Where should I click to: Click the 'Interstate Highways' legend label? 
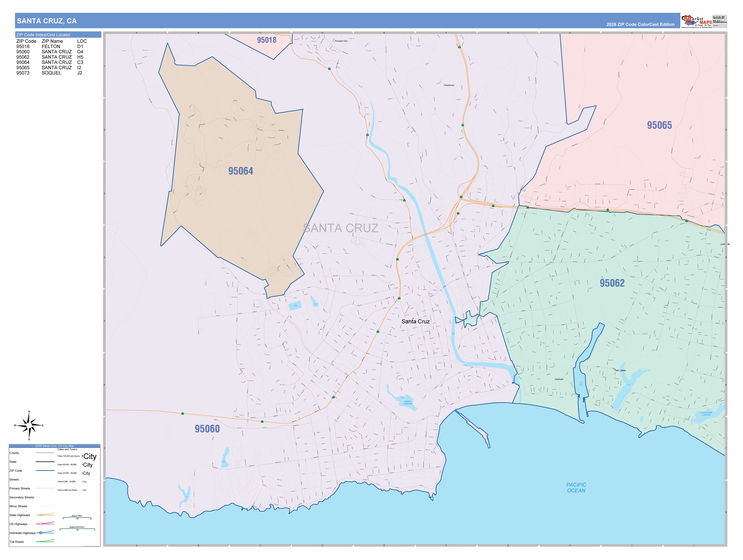(x=23, y=533)
